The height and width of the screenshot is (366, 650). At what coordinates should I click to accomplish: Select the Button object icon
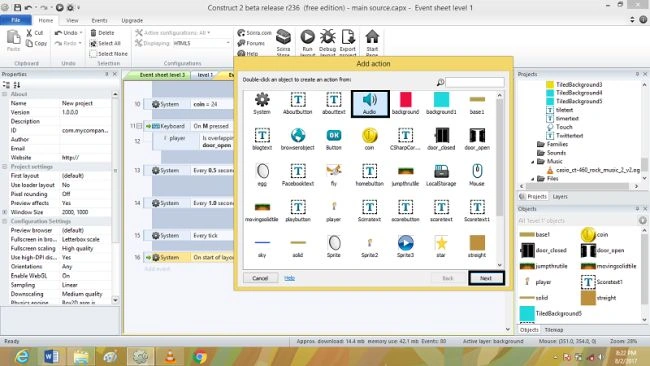334,139
